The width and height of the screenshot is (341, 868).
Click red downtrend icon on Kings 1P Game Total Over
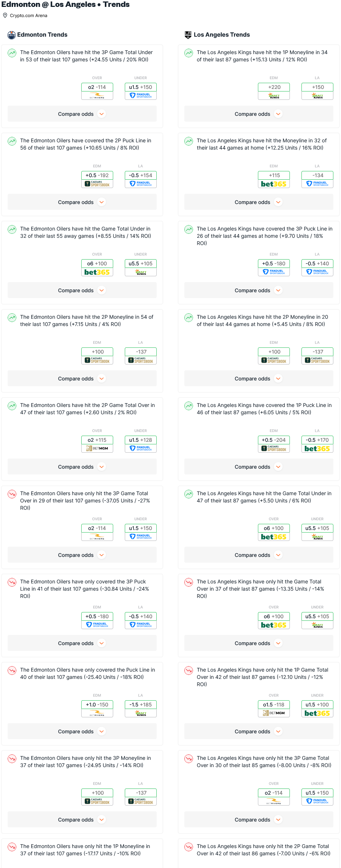(189, 671)
